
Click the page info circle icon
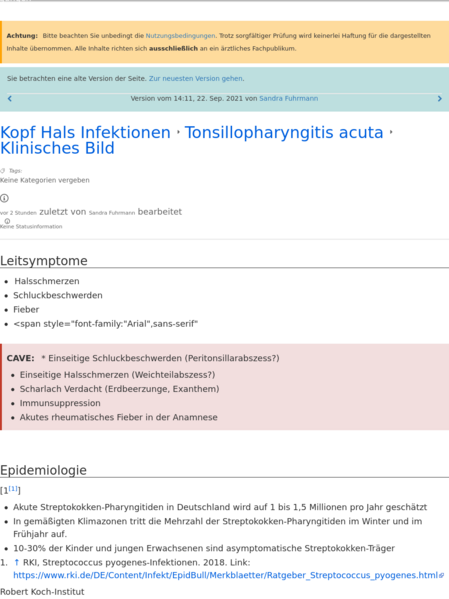(x=4, y=198)
